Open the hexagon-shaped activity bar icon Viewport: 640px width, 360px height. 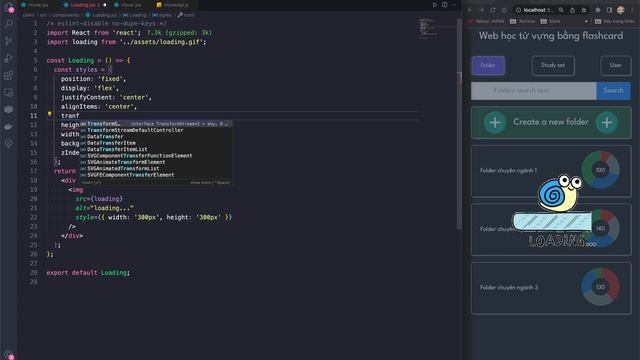tap(9, 109)
